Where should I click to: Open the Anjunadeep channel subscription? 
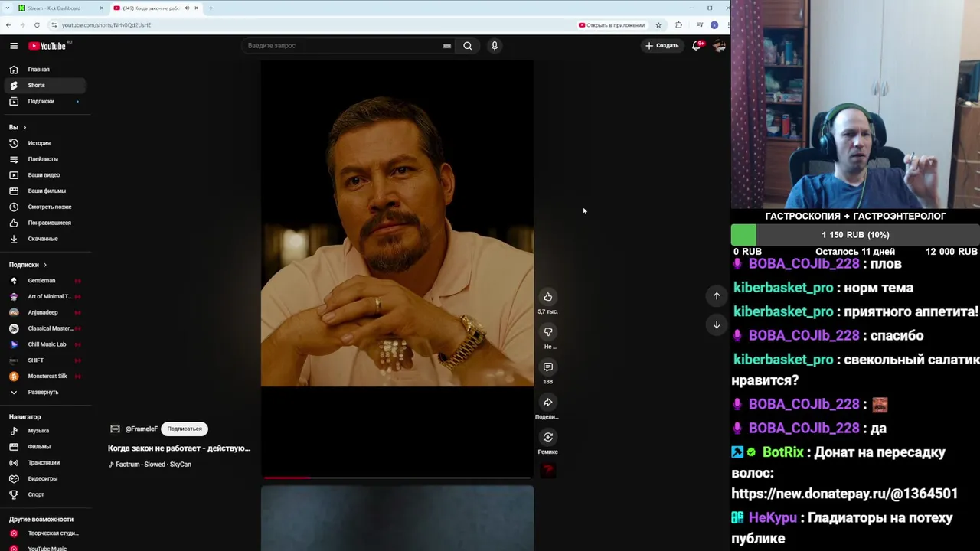point(44,312)
